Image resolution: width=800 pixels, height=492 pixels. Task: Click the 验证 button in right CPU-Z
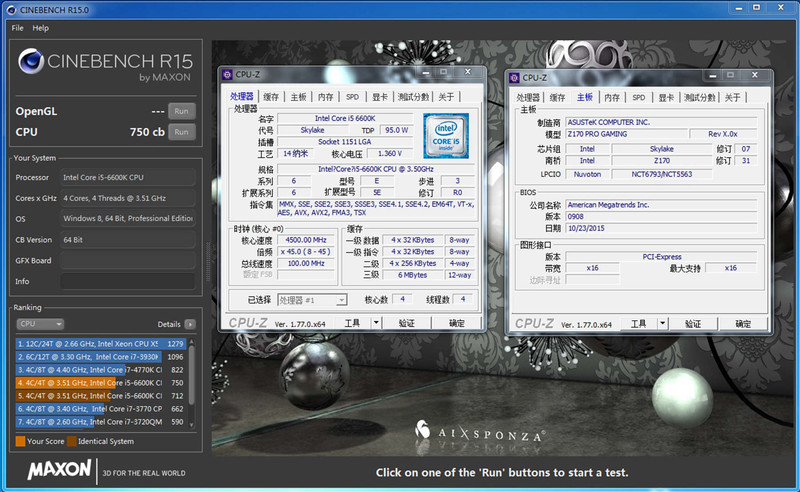[x=693, y=324]
